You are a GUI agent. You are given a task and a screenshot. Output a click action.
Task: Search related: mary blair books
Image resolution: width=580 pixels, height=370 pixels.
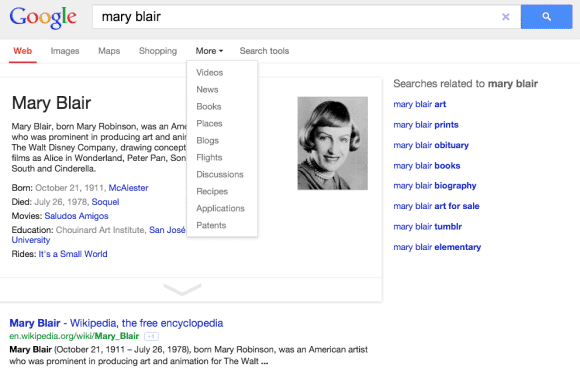[426, 166]
